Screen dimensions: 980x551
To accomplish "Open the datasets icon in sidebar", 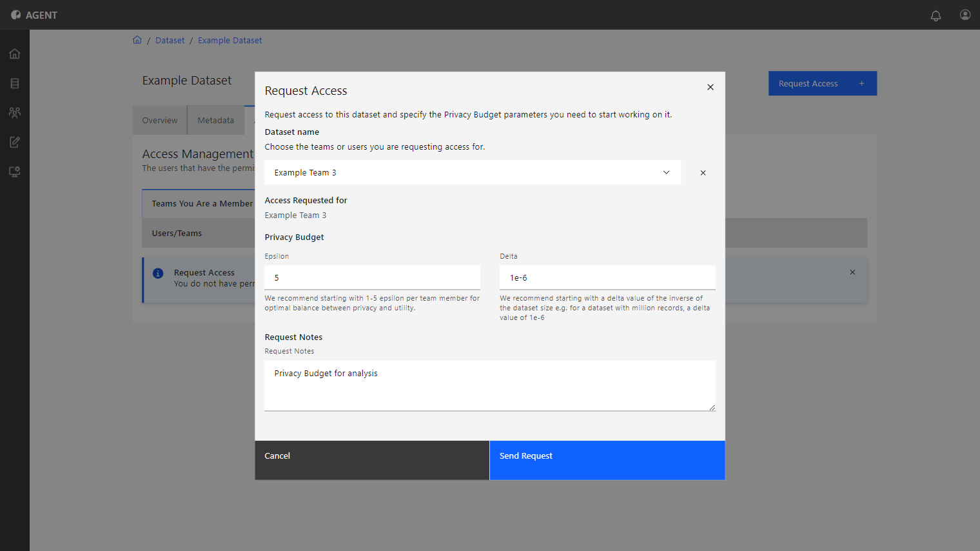I will [15, 83].
